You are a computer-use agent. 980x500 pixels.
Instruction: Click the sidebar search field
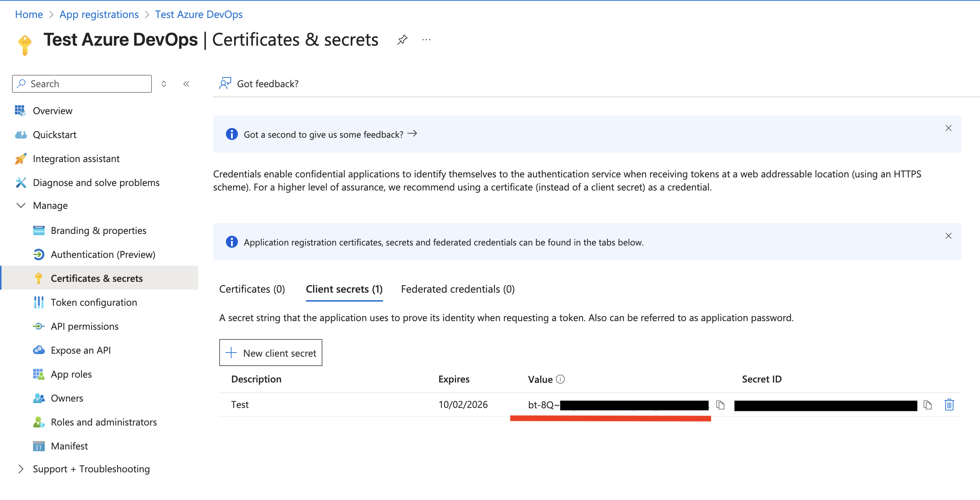coord(82,84)
